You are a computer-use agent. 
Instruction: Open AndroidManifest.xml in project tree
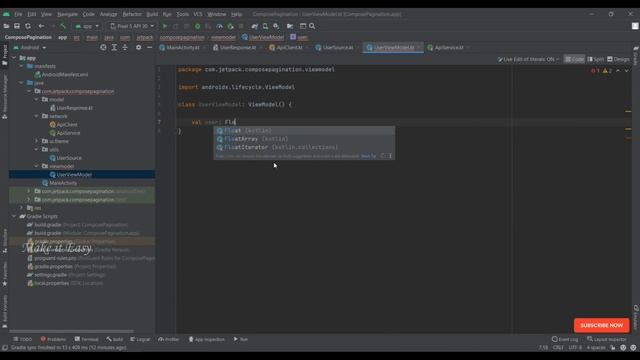(x=62, y=75)
